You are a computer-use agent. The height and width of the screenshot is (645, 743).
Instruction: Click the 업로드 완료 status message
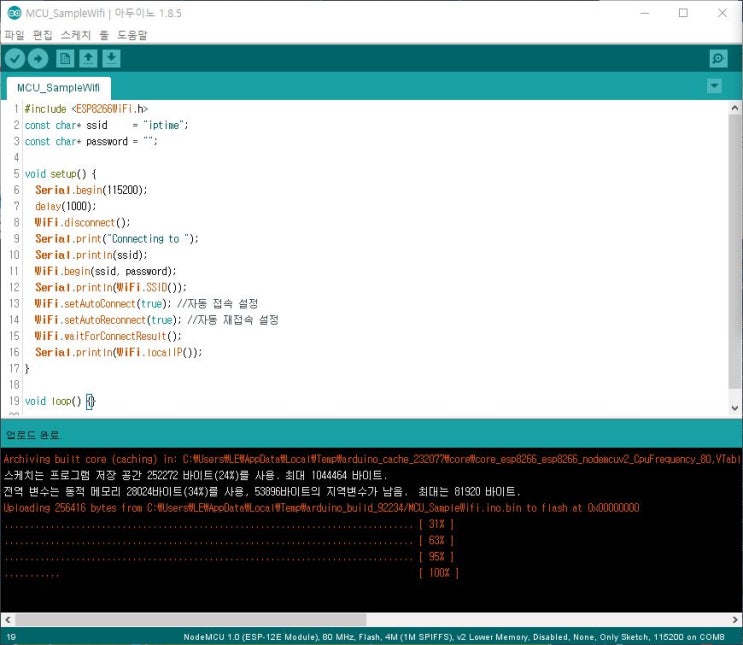(x=33, y=435)
